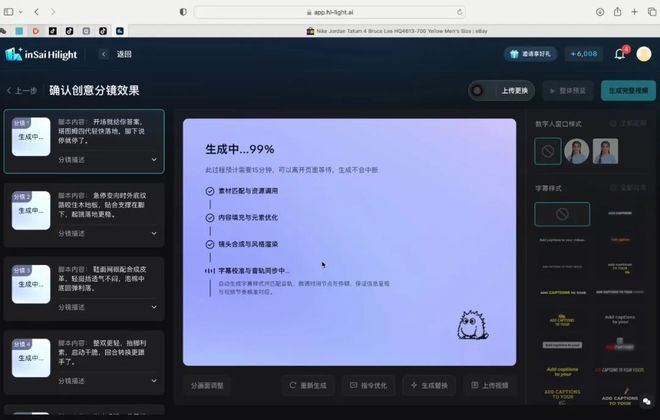660x420 pixels.
Task: Click the app.hi-light.ai address bar
Action: click(330, 12)
